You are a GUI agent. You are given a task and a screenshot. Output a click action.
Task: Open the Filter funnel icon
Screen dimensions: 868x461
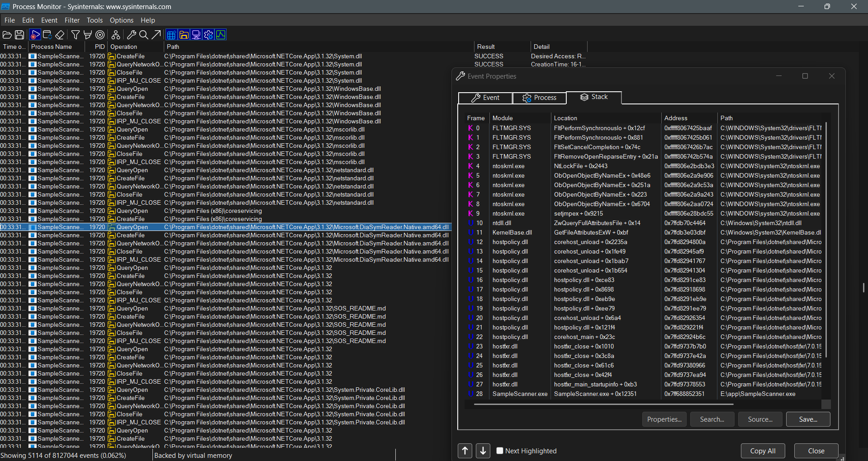click(x=76, y=35)
